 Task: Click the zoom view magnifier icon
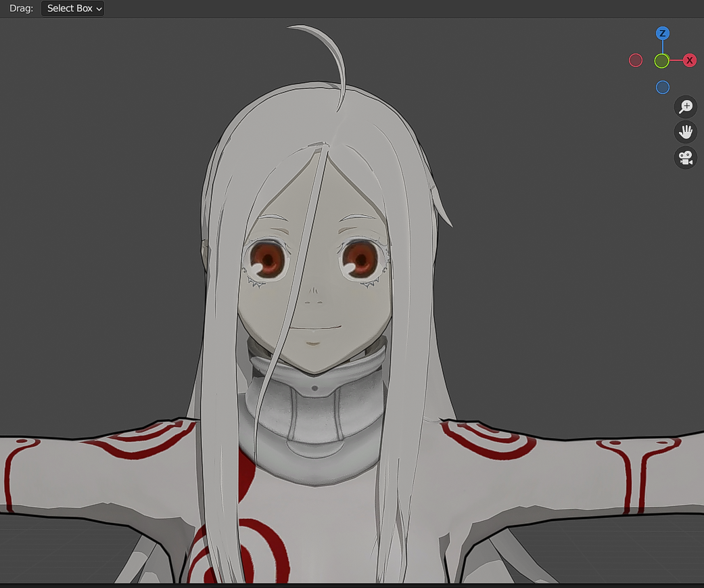[x=686, y=107]
